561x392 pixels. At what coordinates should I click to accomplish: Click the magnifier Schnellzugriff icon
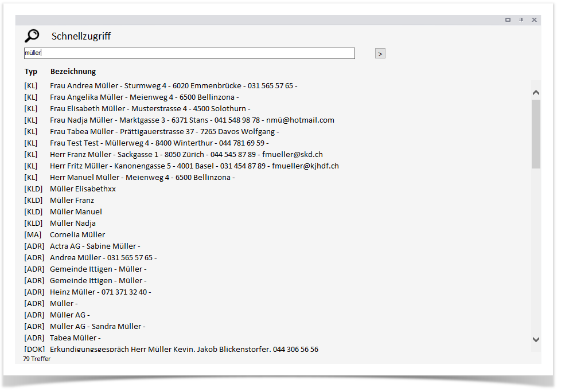pyautogui.click(x=32, y=36)
